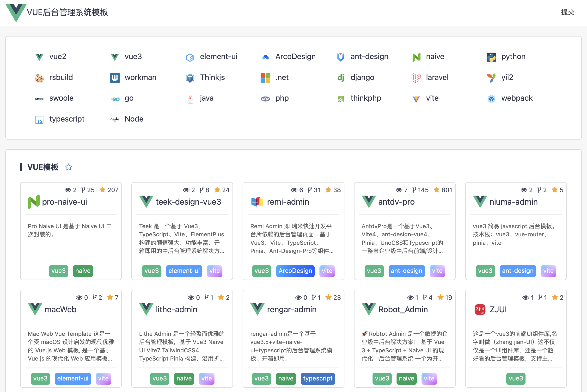Click the typescript TS icon
The height and width of the screenshot is (392, 587).
click(x=39, y=120)
